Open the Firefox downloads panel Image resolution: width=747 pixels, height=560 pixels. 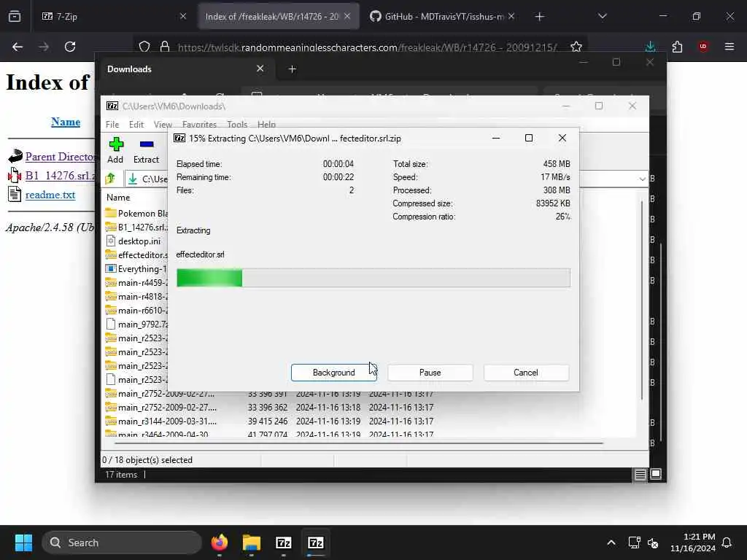650,47
